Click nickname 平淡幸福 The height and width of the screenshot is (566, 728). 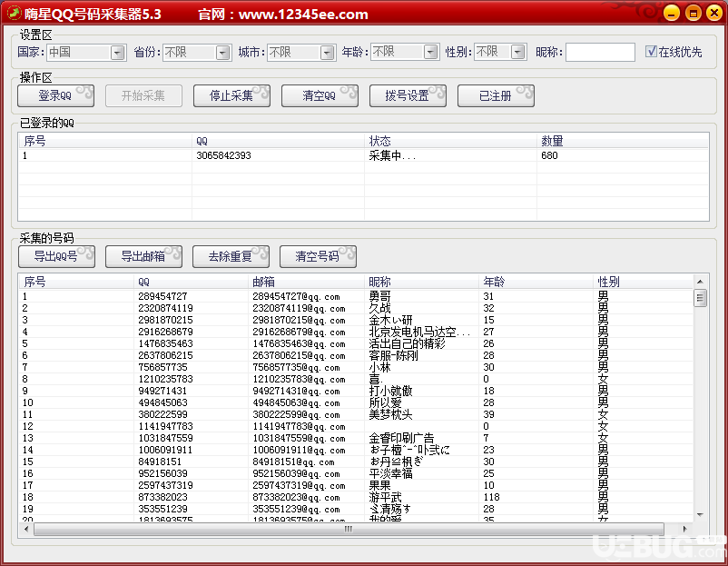(390, 473)
